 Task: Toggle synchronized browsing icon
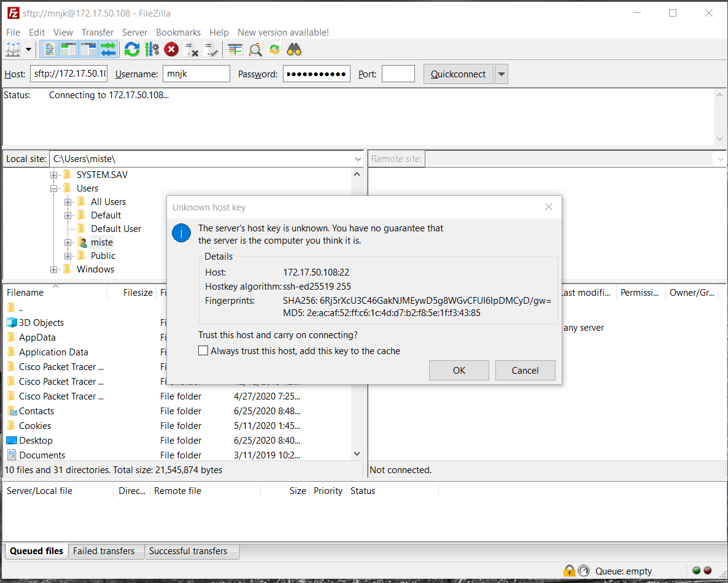pyautogui.click(x=275, y=49)
